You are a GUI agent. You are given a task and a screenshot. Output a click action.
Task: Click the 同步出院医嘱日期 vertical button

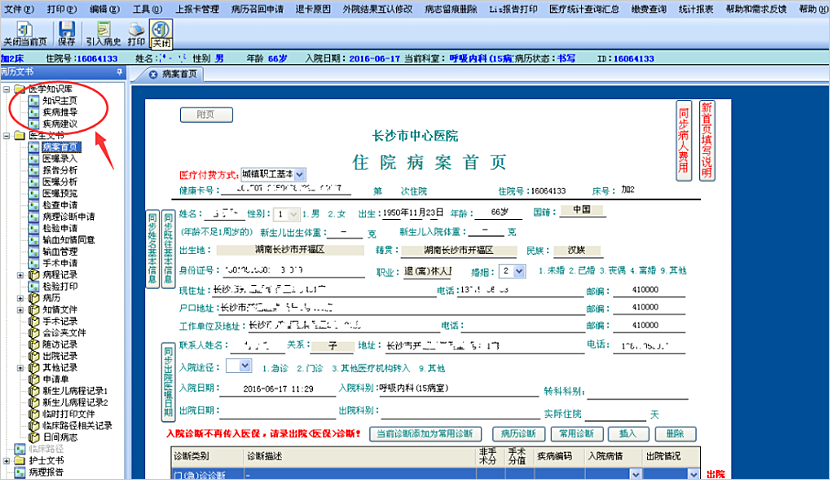click(168, 382)
